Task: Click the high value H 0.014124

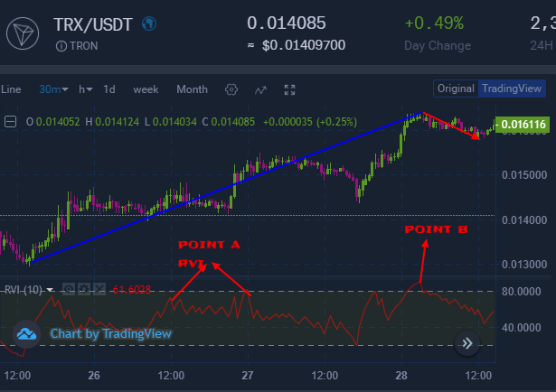Action: point(112,122)
